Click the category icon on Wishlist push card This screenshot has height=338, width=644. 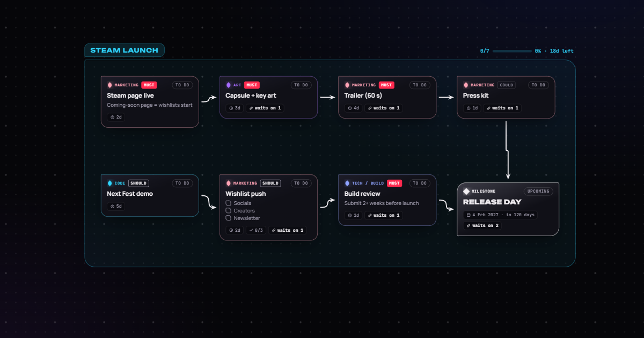pyautogui.click(x=229, y=183)
